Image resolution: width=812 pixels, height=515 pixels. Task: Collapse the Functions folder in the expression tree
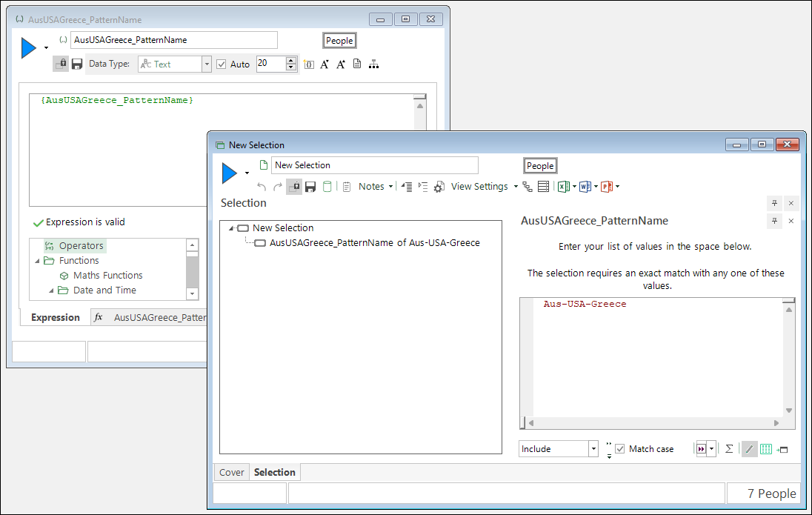[x=37, y=261]
